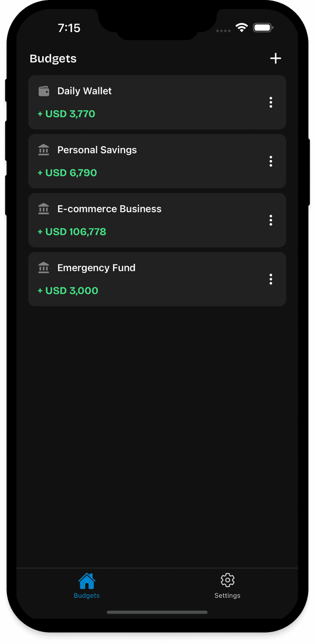Image resolution: width=315 pixels, height=644 pixels.
Task: Click the bank icon for E-commerce Business
Action: [44, 209]
